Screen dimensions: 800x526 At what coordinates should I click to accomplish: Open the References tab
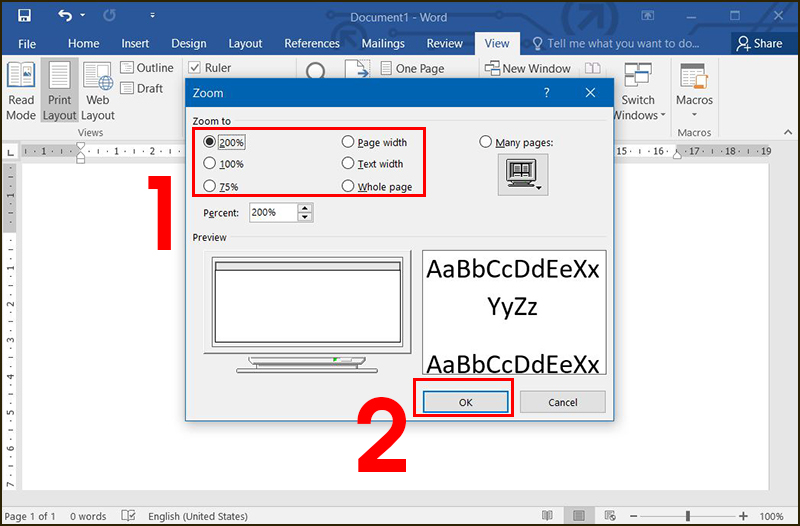tap(312, 43)
